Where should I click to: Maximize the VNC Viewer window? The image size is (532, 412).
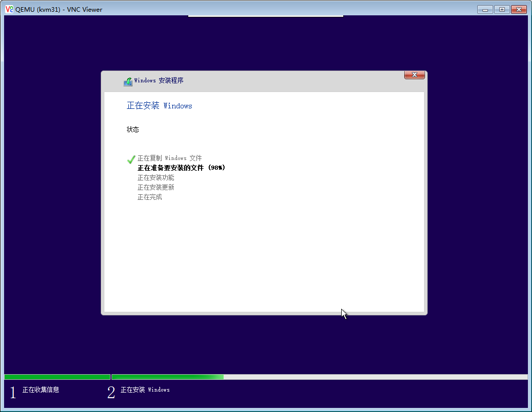[x=502, y=10]
